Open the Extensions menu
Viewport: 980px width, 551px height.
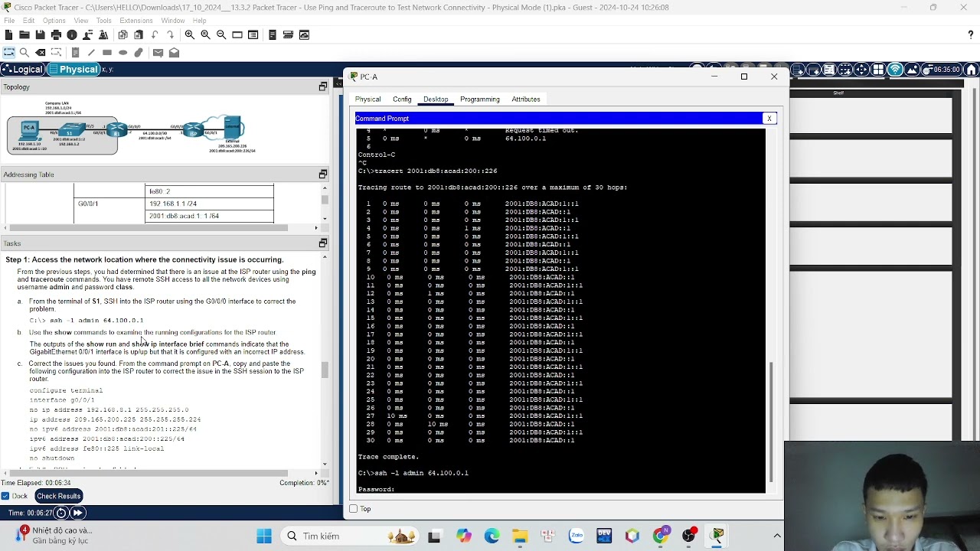pyautogui.click(x=136, y=21)
